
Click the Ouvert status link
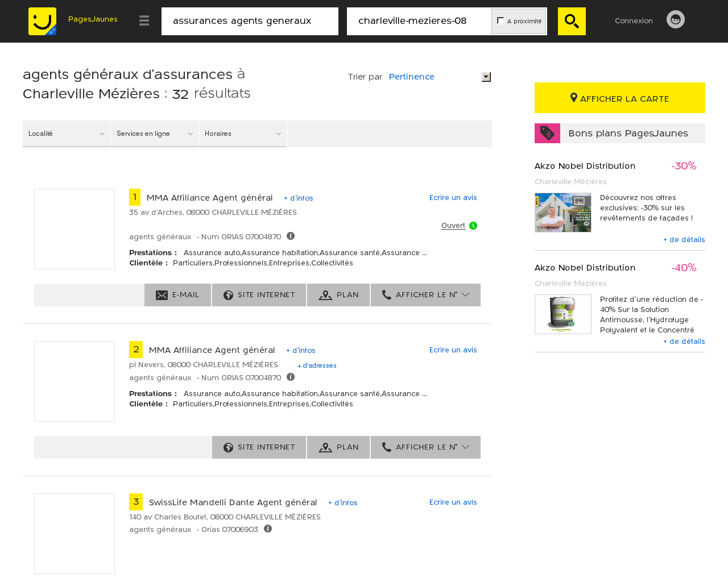453,226
